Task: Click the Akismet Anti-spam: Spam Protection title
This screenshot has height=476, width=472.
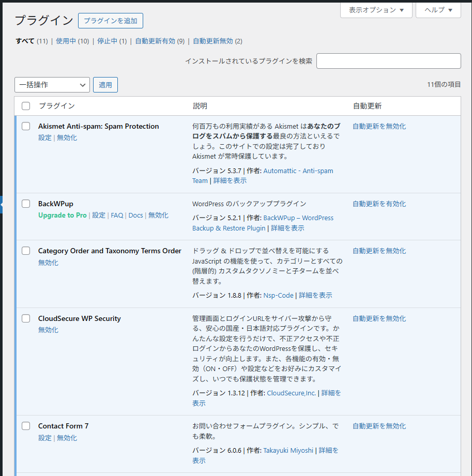Action: (98, 126)
